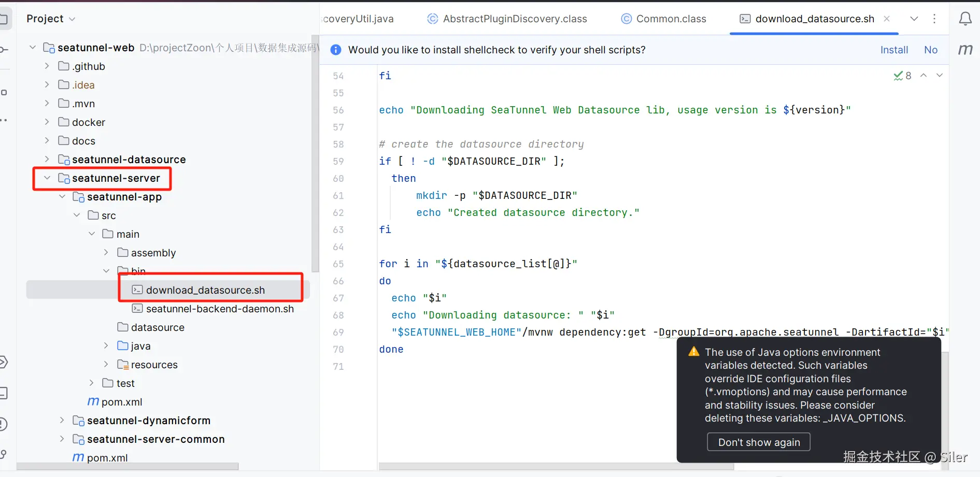Open the Project view dropdown
This screenshot has width=980, height=477.
tap(51, 19)
